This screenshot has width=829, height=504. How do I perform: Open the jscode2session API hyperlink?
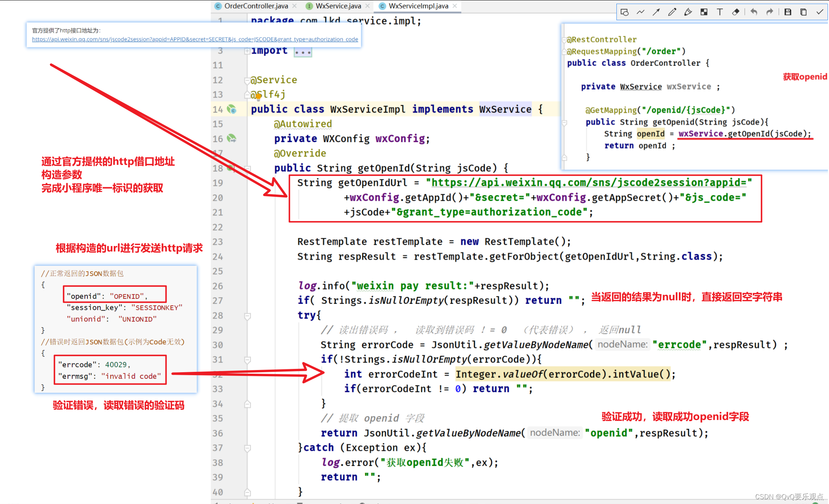pos(195,39)
